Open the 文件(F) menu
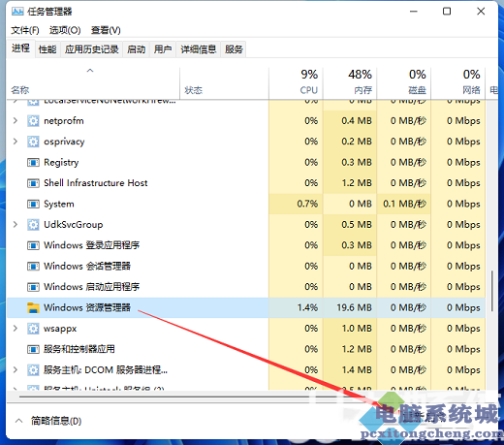Viewport: 504px width, 445px height. click(25, 30)
